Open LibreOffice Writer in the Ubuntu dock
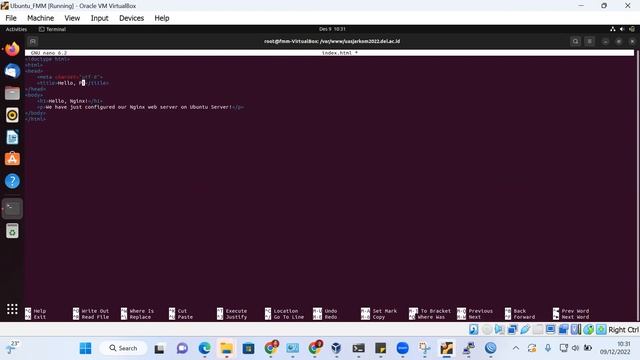640x360 pixels. click(x=12, y=137)
